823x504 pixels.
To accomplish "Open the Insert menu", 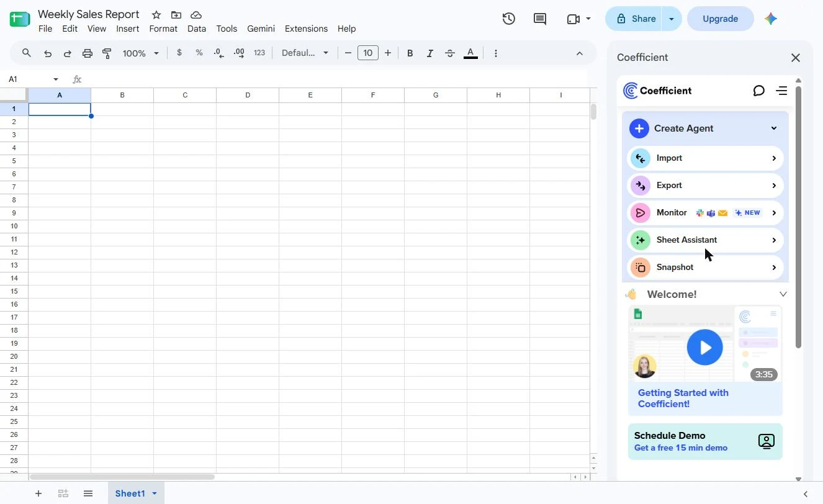I will point(127,29).
